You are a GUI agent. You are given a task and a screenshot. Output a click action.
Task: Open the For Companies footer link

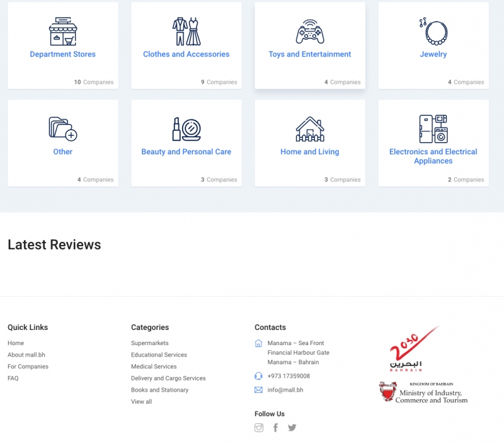[x=28, y=367]
